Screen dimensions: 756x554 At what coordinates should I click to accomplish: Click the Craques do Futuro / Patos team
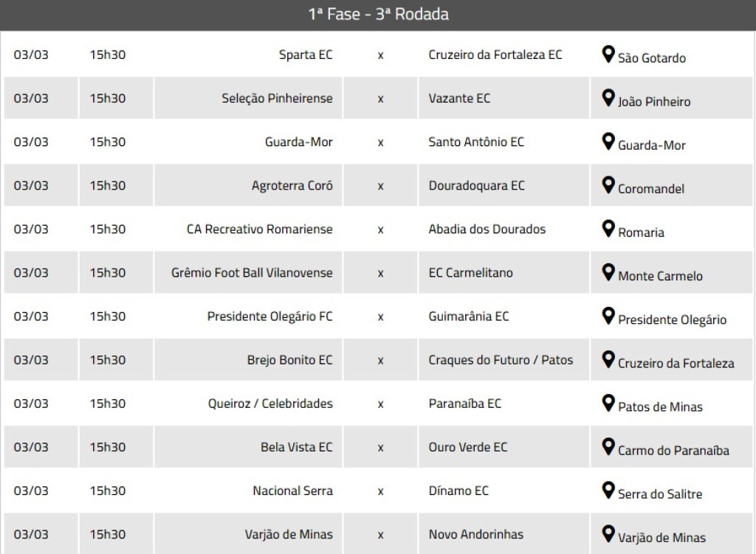tap(501, 359)
